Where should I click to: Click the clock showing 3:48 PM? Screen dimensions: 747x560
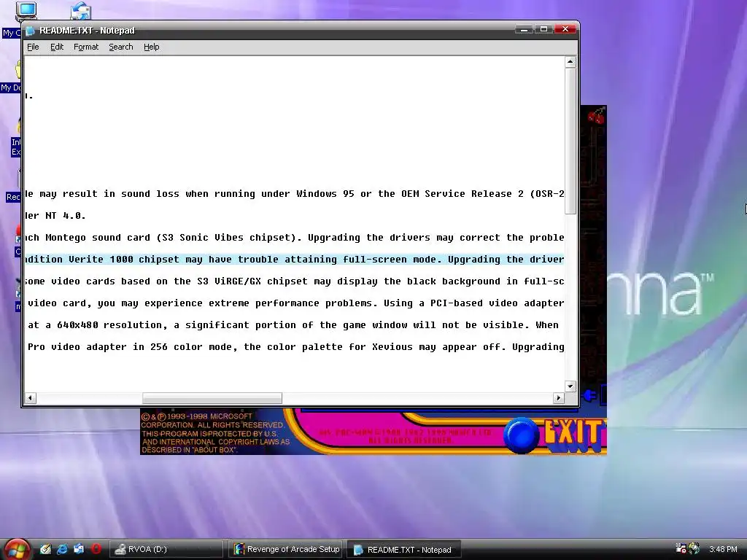point(723,549)
